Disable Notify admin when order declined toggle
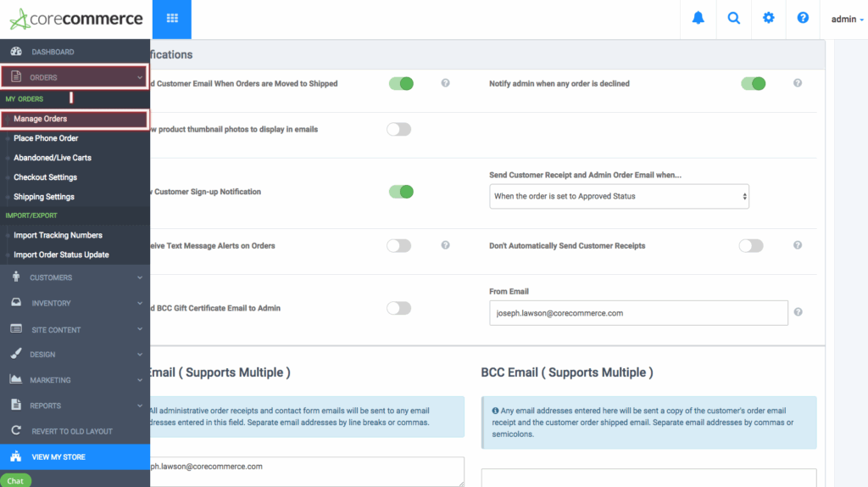This screenshot has width=868, height=487. tap(753, 83)
